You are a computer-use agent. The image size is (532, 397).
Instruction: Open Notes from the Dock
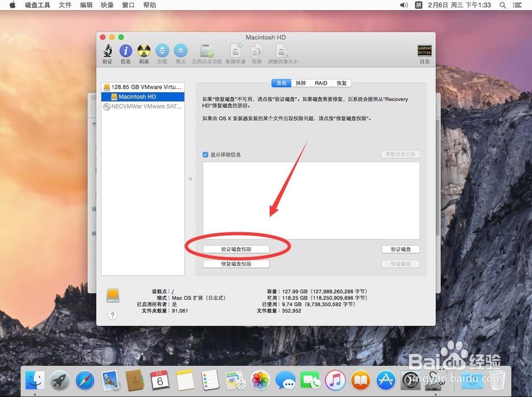(185, 380)
